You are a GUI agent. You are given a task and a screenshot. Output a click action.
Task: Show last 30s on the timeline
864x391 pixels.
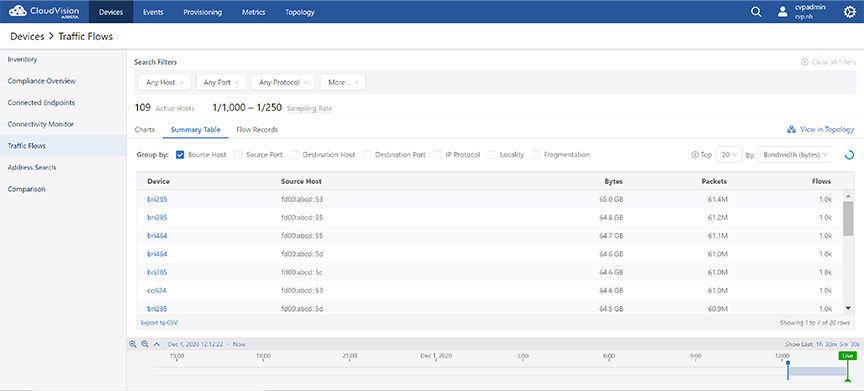854,344
